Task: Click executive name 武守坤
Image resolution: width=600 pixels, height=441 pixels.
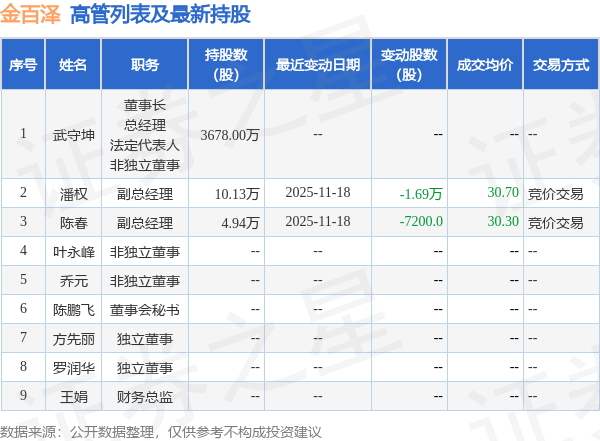Action: click(73, 135)
